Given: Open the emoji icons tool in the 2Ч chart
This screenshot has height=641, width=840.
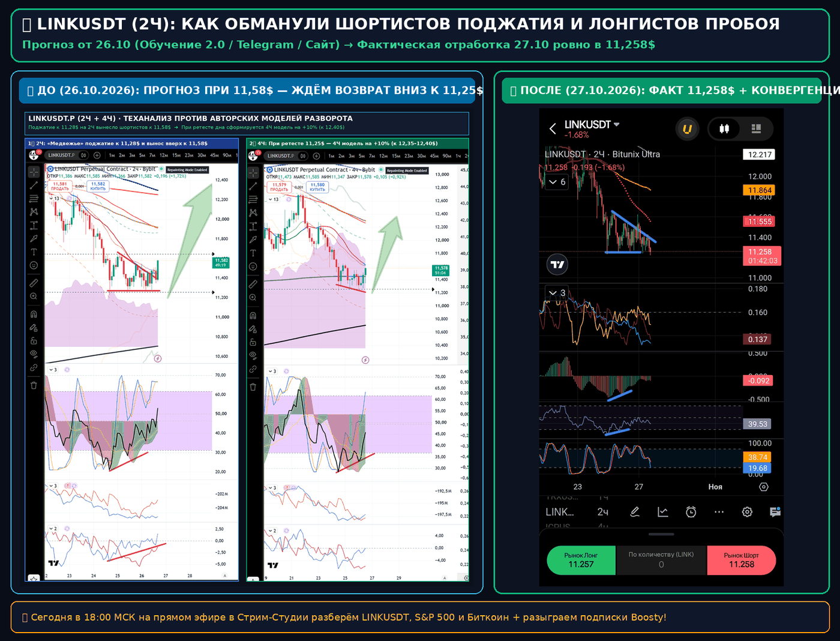Looking at the screenshot, I should coord(34,265).
